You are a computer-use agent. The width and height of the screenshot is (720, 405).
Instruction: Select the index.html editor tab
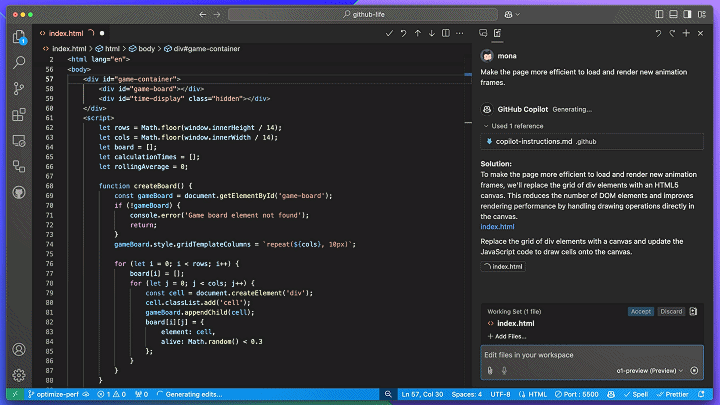tap(68, 33)
